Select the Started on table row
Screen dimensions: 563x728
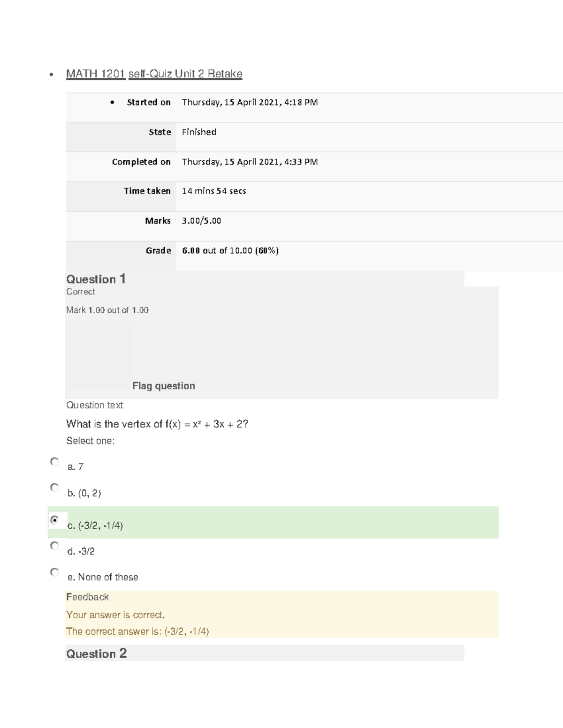click(249, 102)
